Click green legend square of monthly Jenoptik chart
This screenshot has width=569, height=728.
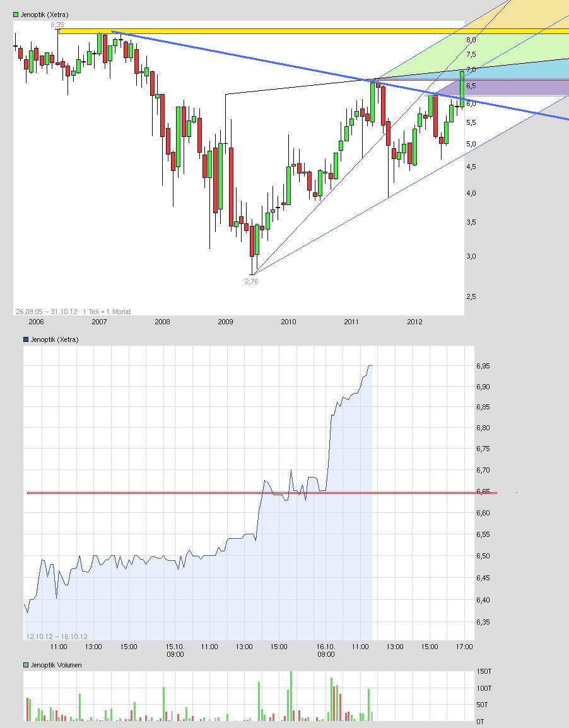[x=16, y=15]
